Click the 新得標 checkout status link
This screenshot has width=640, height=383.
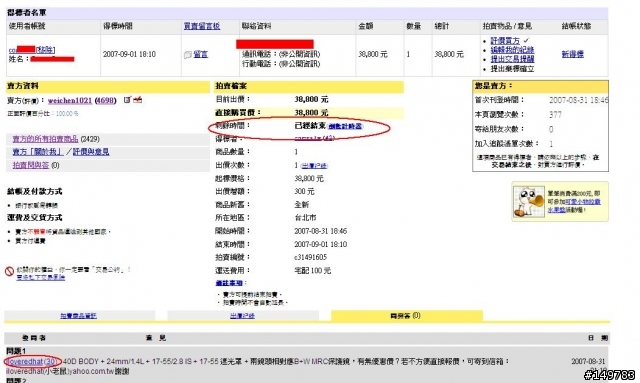click(x=573, y=54)
